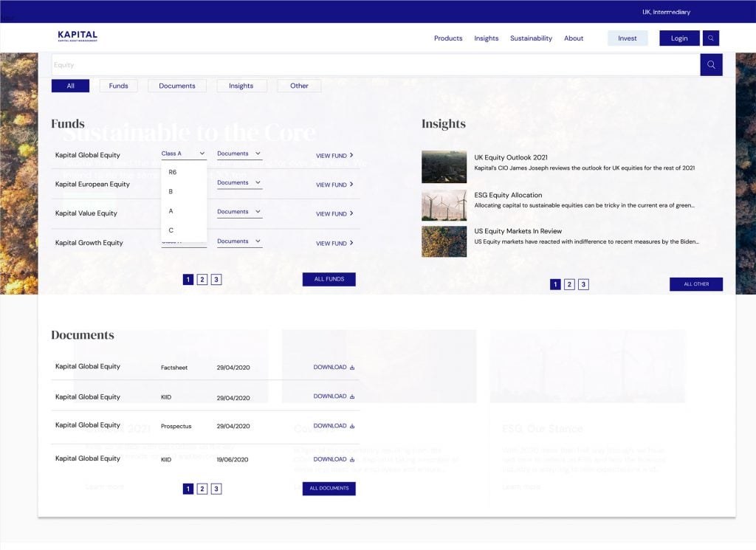Click View Fund arrow for Kapital Growth Equity

351,243
